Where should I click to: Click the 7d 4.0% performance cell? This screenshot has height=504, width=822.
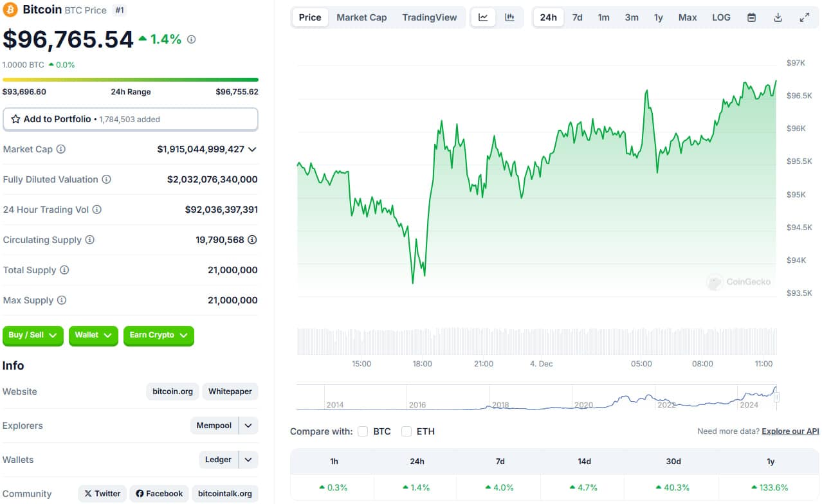click(x=500, y=487)
